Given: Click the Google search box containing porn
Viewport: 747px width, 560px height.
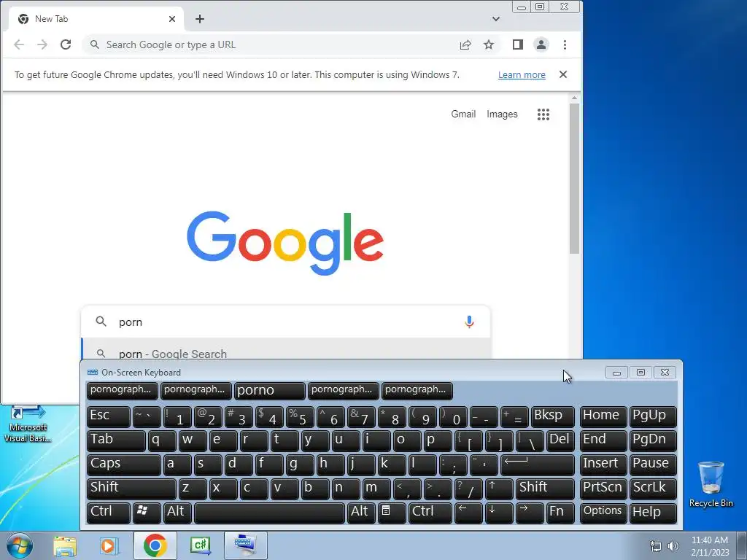Looking at the screenshot, I should [x=286, y=322].
